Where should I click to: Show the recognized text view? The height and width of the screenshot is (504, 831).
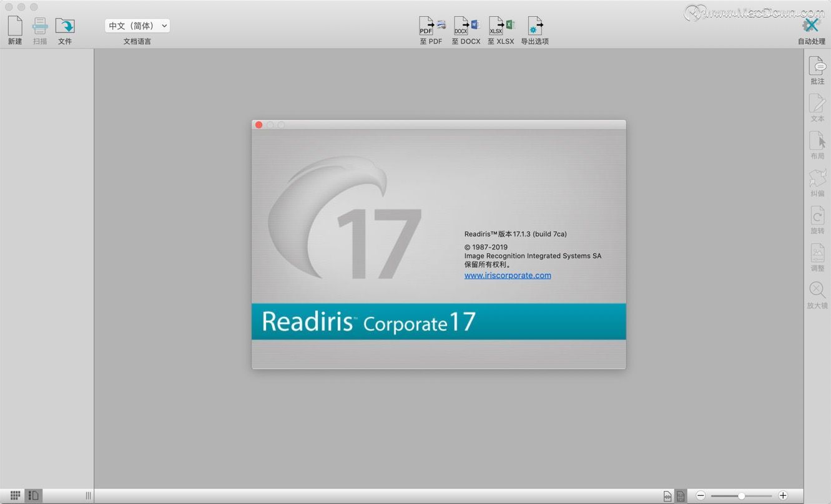(x=681, y=496)
